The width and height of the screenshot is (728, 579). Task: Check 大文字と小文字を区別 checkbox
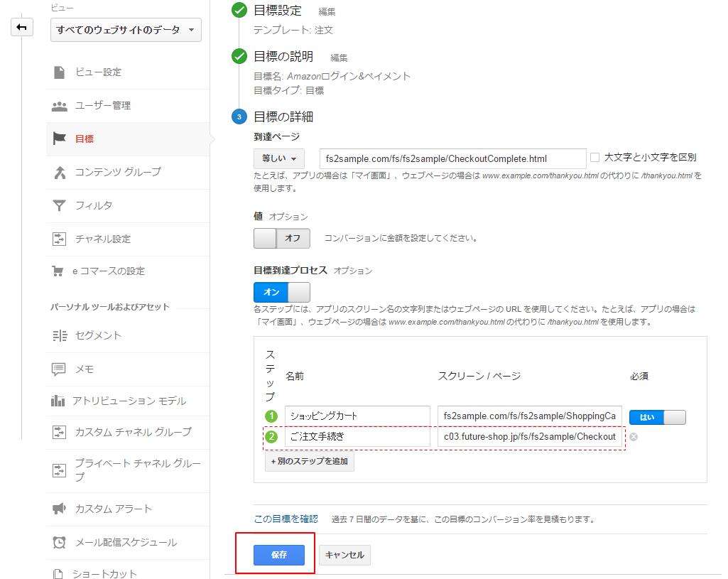pyautogui.click(x=594, y=158)
